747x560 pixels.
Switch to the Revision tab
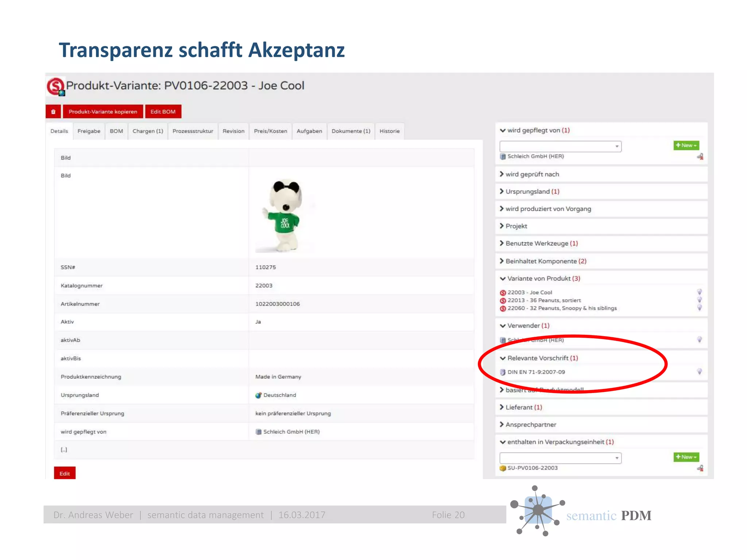tap(233, 131)
